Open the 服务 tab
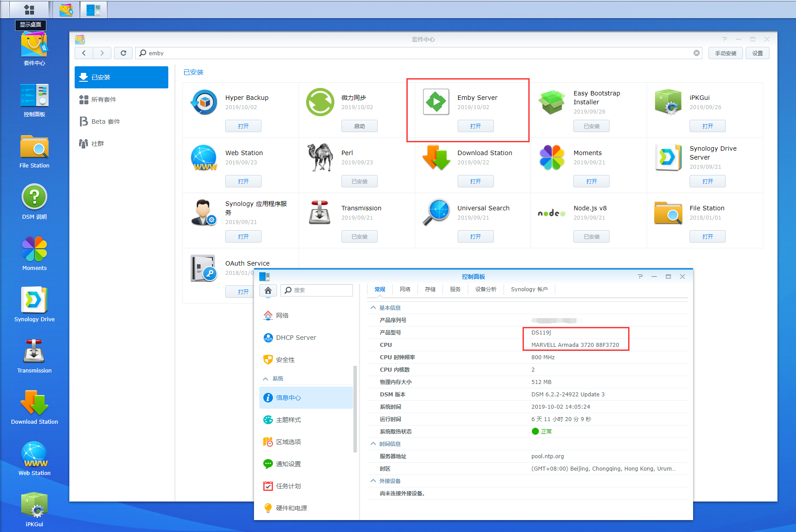Viewport: 796px width, 532px height. (455, 289)
